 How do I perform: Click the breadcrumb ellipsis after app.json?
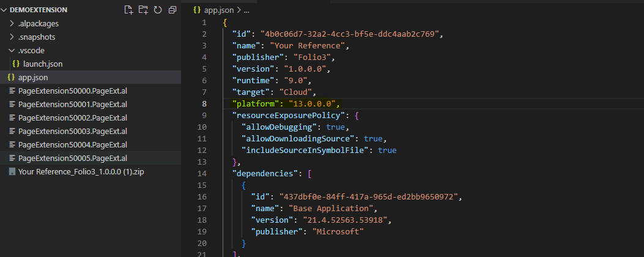pyautogui.click(x=246, y=10)
